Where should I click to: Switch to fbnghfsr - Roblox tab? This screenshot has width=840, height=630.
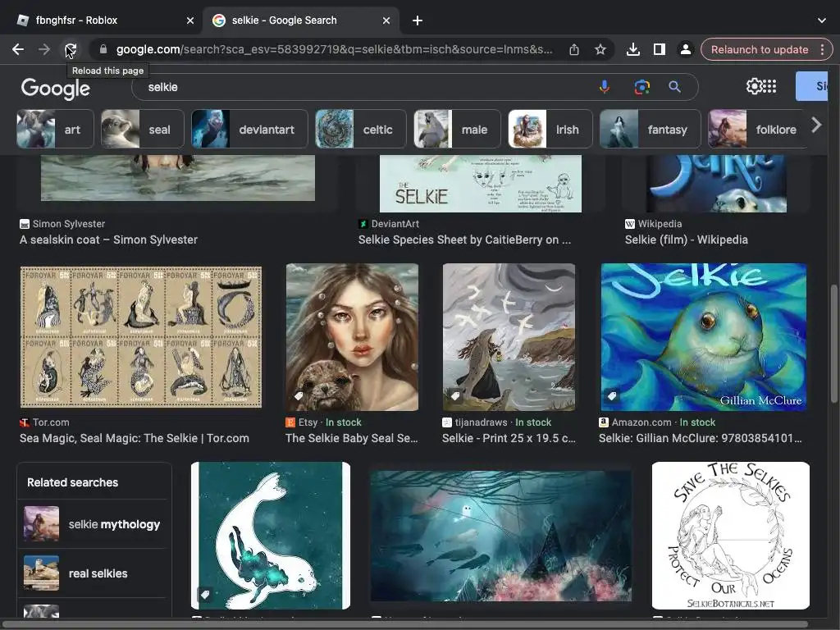[x=102, y=21]
